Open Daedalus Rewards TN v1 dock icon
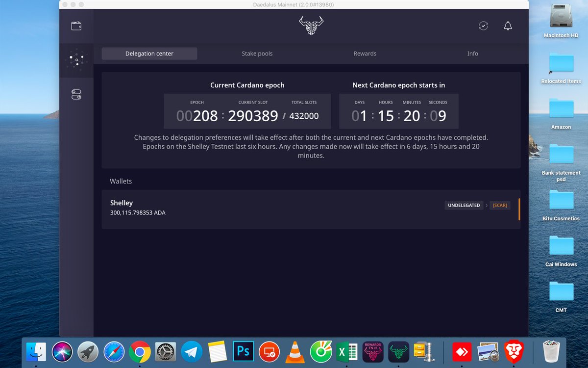 click(x=373, y=352)
